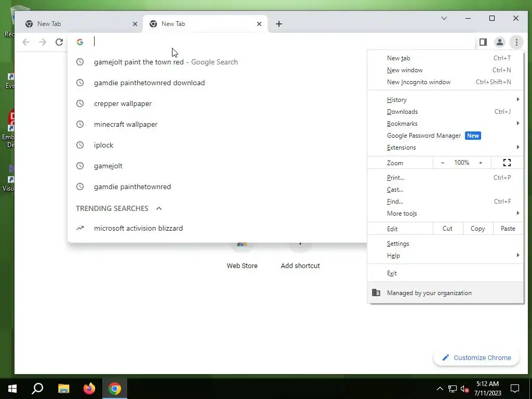Open the notification center icon

(x=515, y=389)
